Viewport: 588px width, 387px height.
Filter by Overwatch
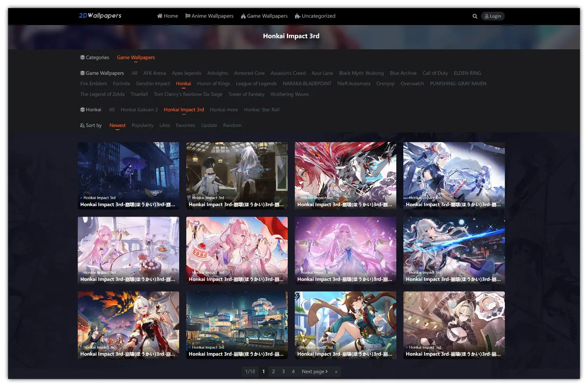[412, 84]
